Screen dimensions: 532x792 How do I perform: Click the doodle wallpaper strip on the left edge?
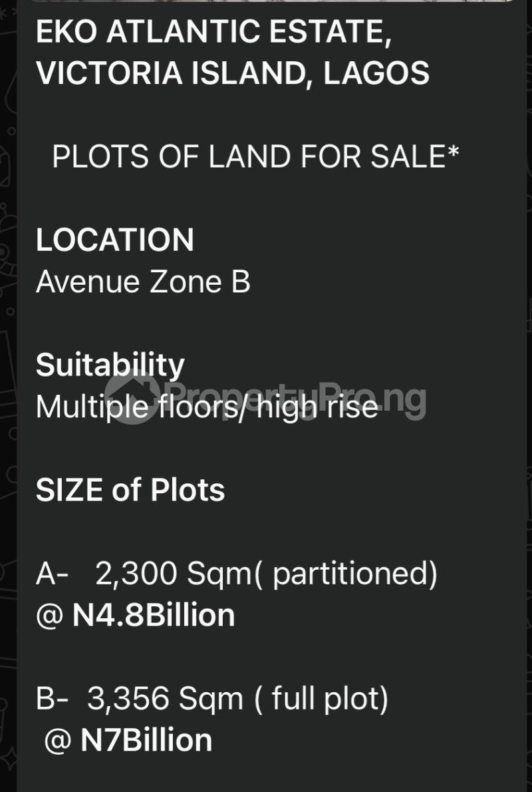click(8, 399)
